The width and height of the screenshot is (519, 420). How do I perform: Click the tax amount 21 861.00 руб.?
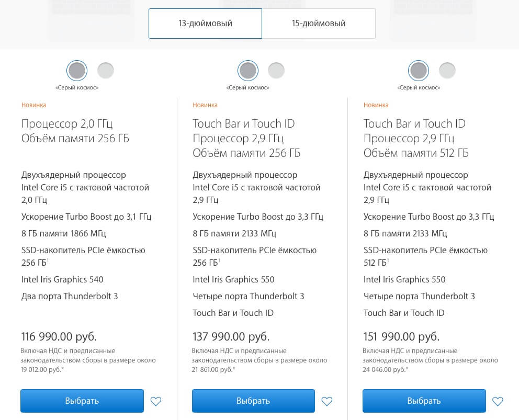(x=212, y=370)
